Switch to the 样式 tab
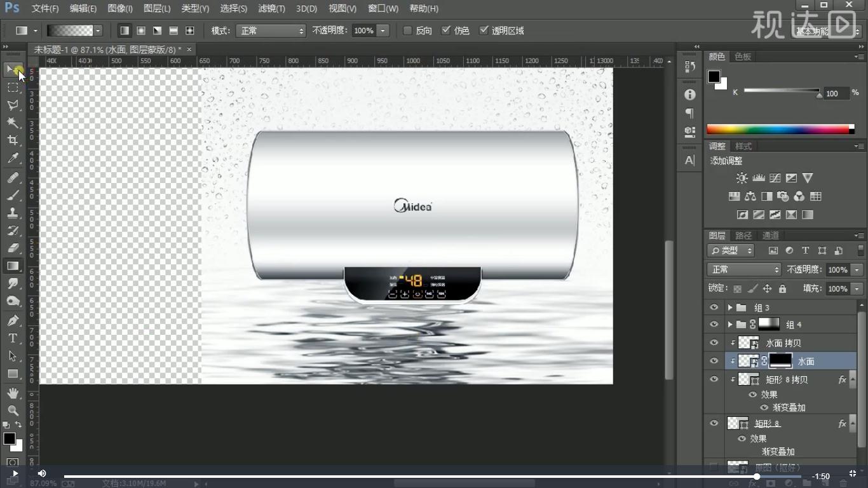Image resolution: width=868 pixels, height=488 pixels. tap(743, 146)
